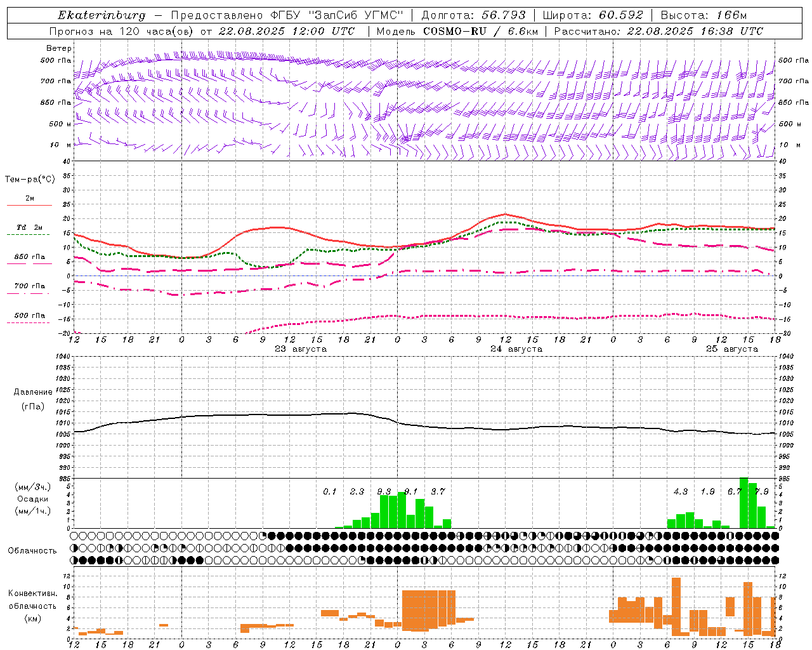Image resolution: width=812 pixels, height=650 pixels.
Task: Click the 'Облачность' cloud cover label
Action: click(32, 551)
